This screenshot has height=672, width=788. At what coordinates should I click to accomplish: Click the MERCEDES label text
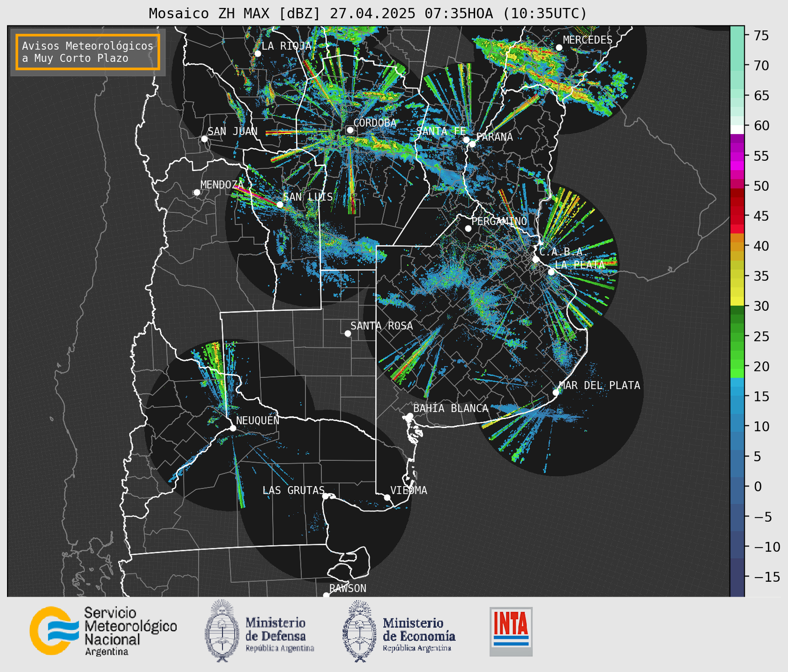[x=588, y=40]
